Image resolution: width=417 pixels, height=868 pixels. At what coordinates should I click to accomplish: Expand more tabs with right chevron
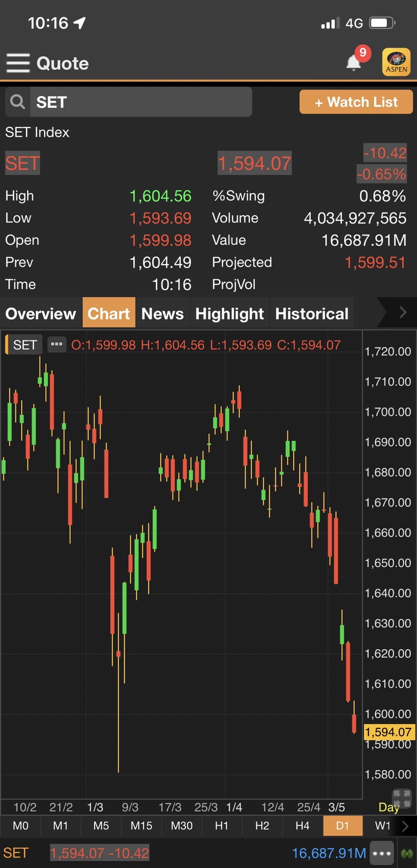click(402, 313)
